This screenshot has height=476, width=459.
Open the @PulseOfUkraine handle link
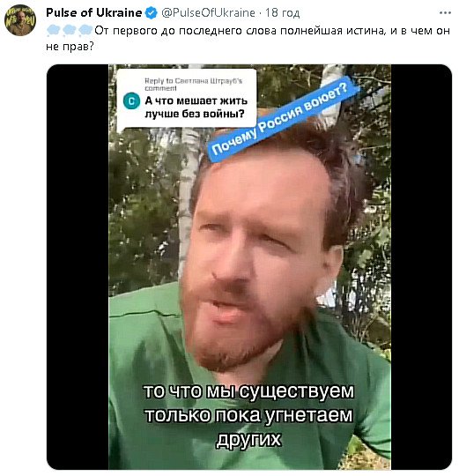[x=208, y=12]
